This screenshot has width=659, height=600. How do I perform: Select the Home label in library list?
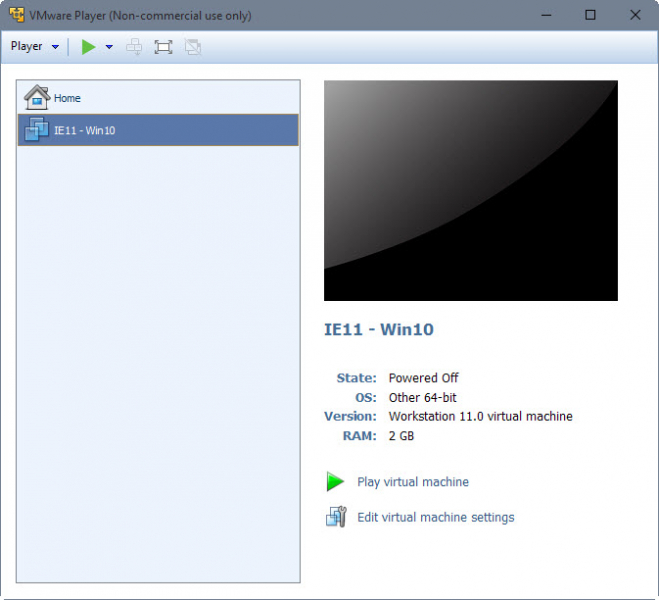point(68,98)
